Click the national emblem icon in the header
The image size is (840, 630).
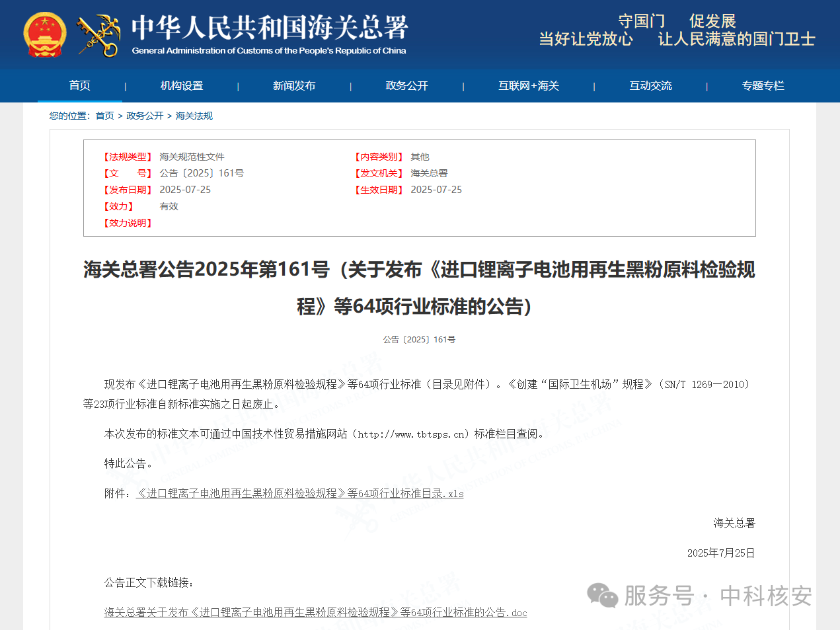(44, 33)
